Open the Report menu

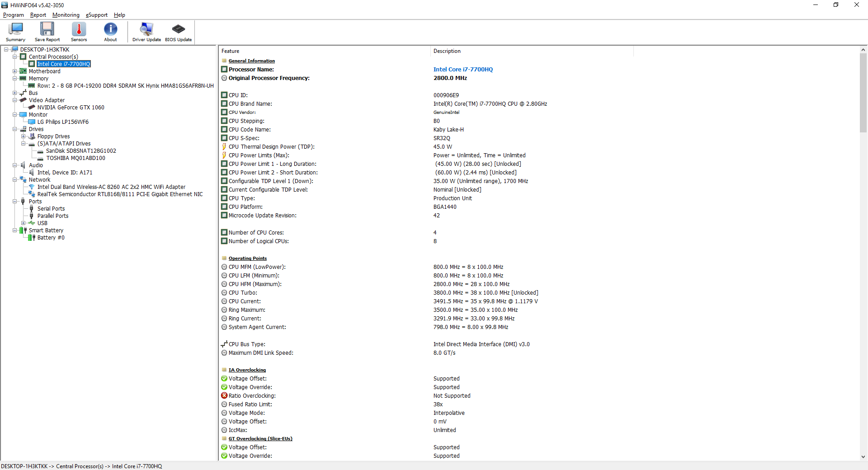pos(38,15)
